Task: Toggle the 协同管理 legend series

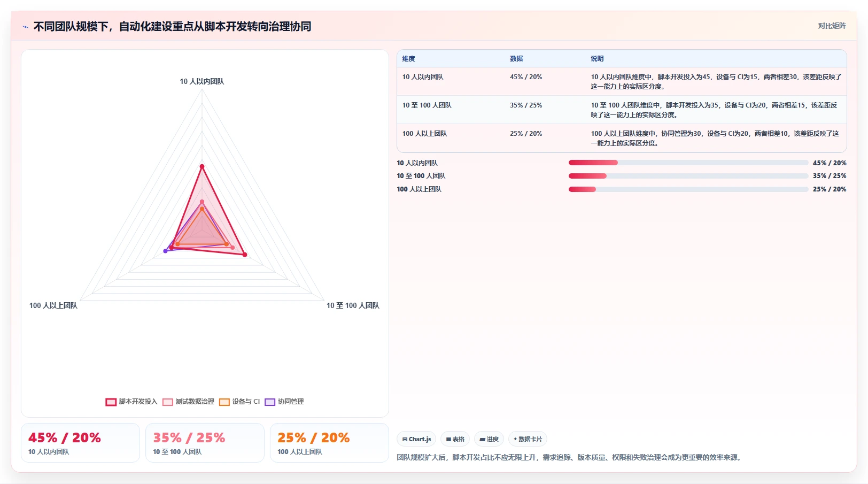Action: [x=284, y=402]
